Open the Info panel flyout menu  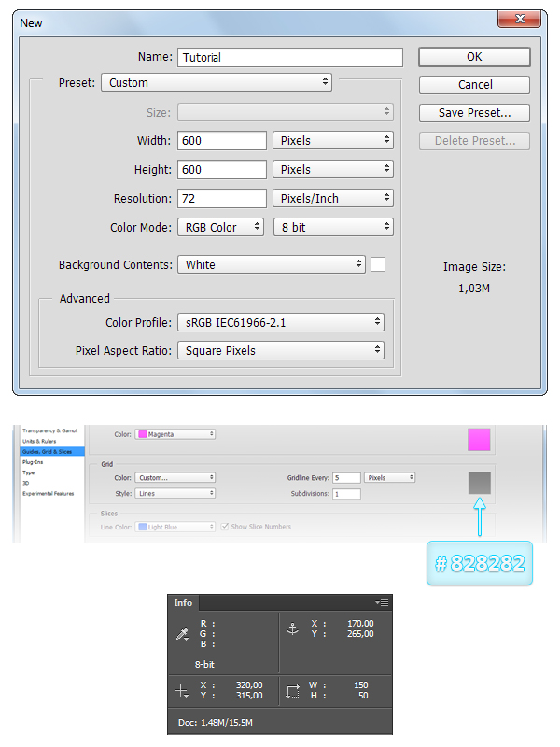point(382,603)
